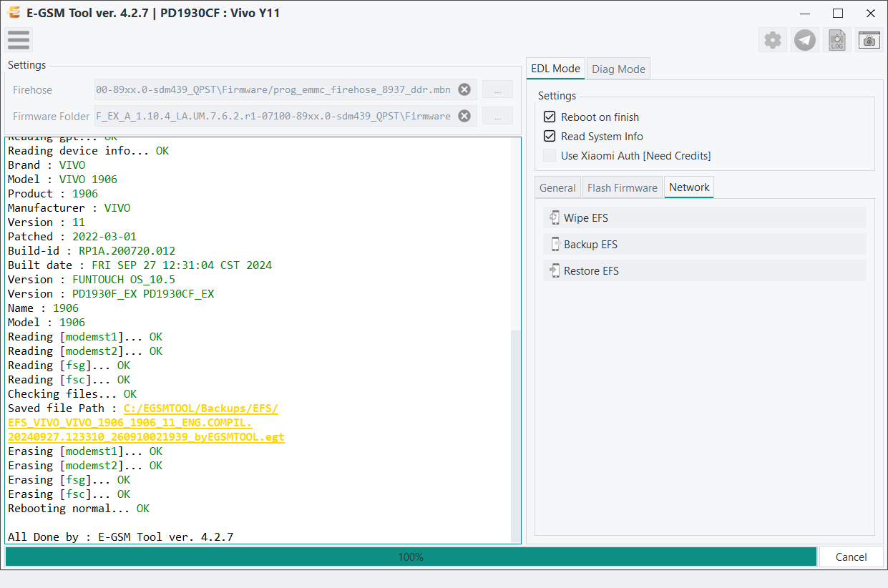Browse for Firehose file
The width and height of the screenshot is (888, 588).
click(497, 89)
